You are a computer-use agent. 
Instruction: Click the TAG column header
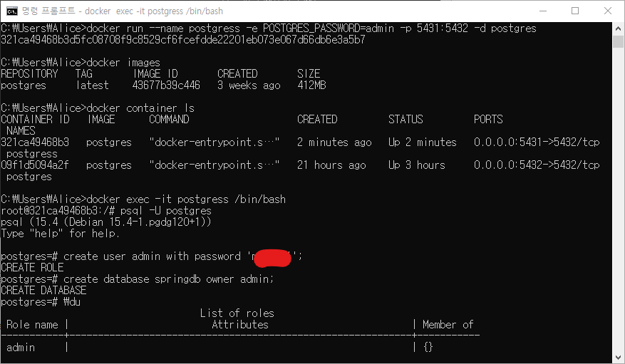pyautogui.click(x=83, y=74)
